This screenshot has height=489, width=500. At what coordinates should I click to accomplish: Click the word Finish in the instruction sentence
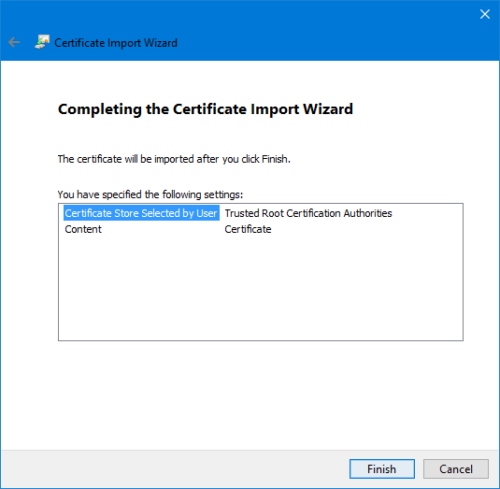point(274,159)
